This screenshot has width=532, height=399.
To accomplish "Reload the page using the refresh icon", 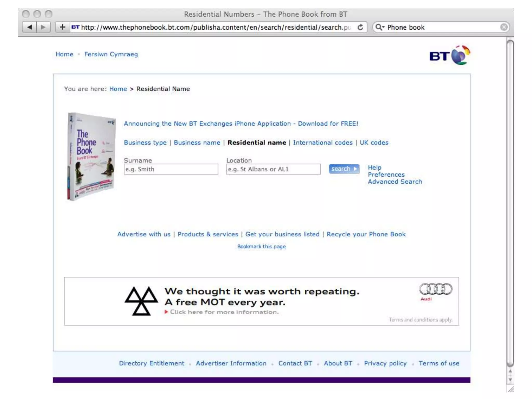I will click(x=360, y=27).
